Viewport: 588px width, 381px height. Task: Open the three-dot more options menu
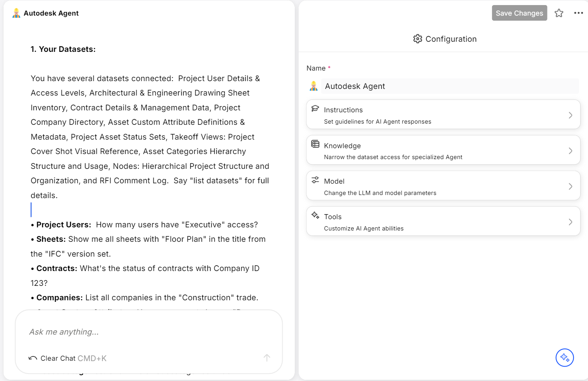579,13
